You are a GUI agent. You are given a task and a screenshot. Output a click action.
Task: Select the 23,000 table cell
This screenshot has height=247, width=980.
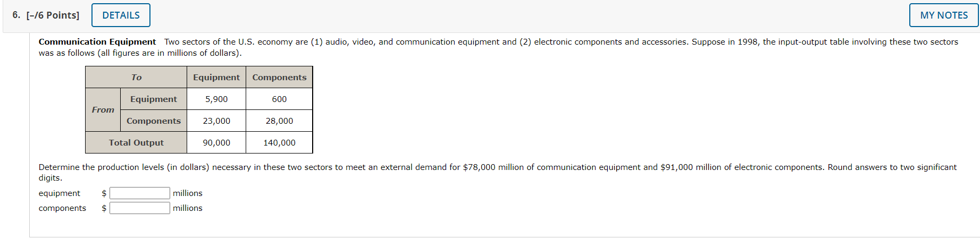pos(216,121)
